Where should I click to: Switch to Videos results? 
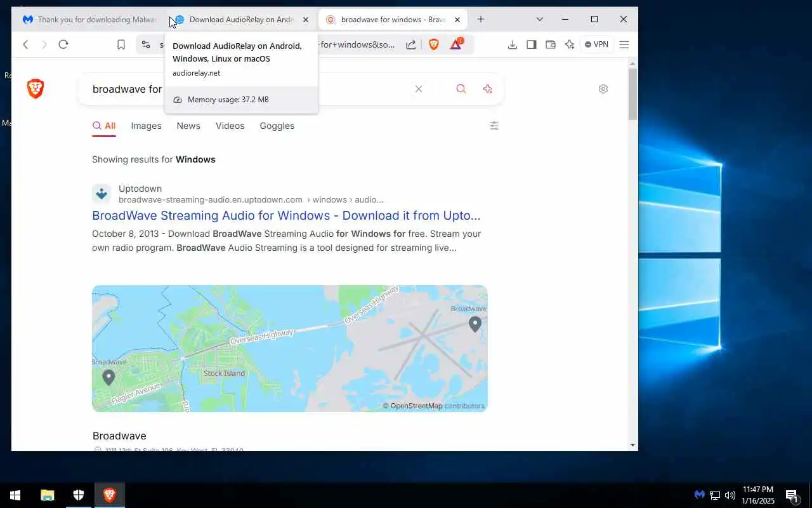(x=230, y=126)
